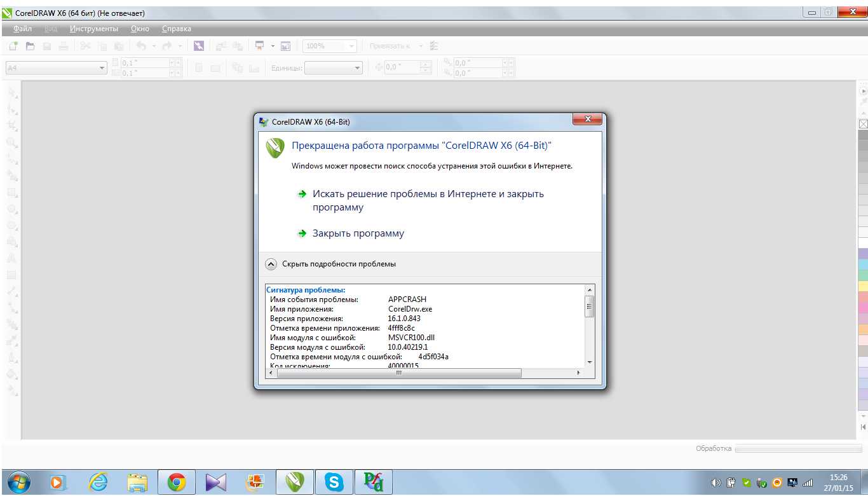Image resolution: width=868 pixels, height=496 pixels.
Task: Click the Windows Start button
Action: pos(18,483)
